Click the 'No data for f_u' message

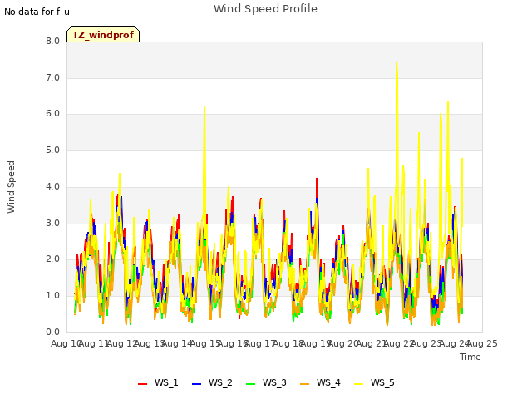click(x=37, y=12)
